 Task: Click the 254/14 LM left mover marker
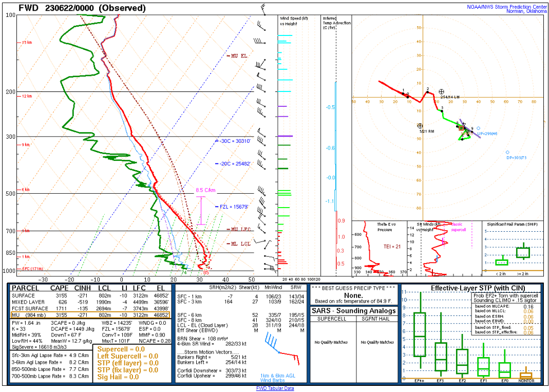(441, 91)
